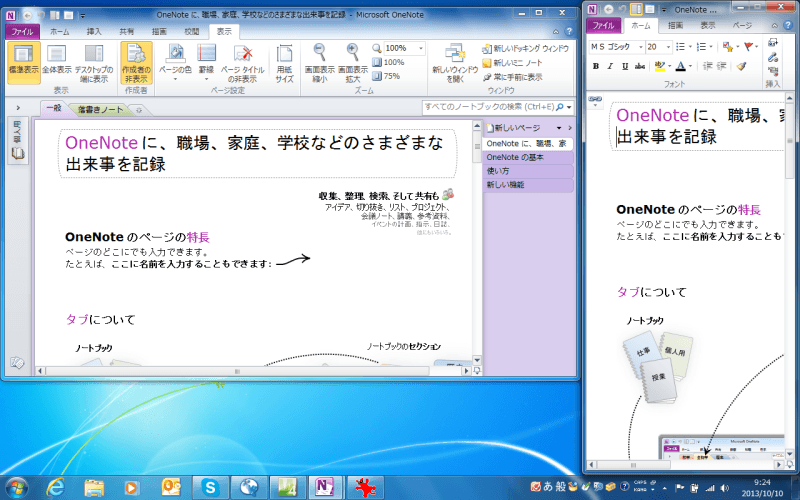
Task: Click clear formatting eraser icon
Action: 742,66
